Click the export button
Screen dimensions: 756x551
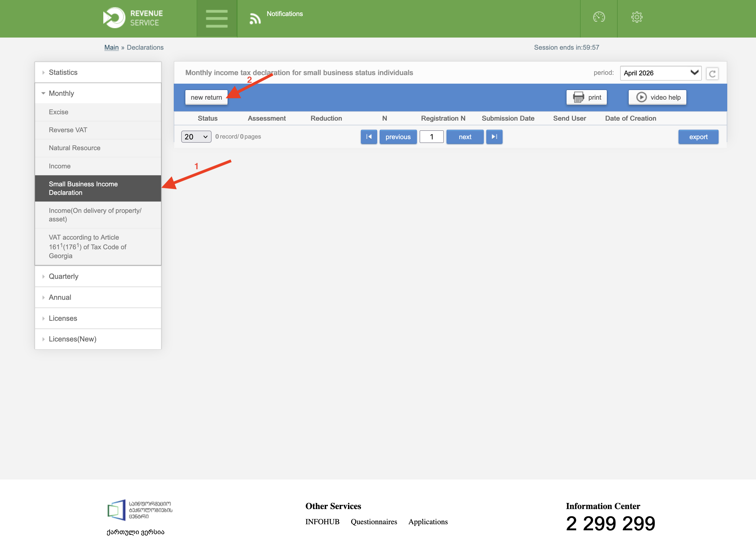click(x=698, y=137)
